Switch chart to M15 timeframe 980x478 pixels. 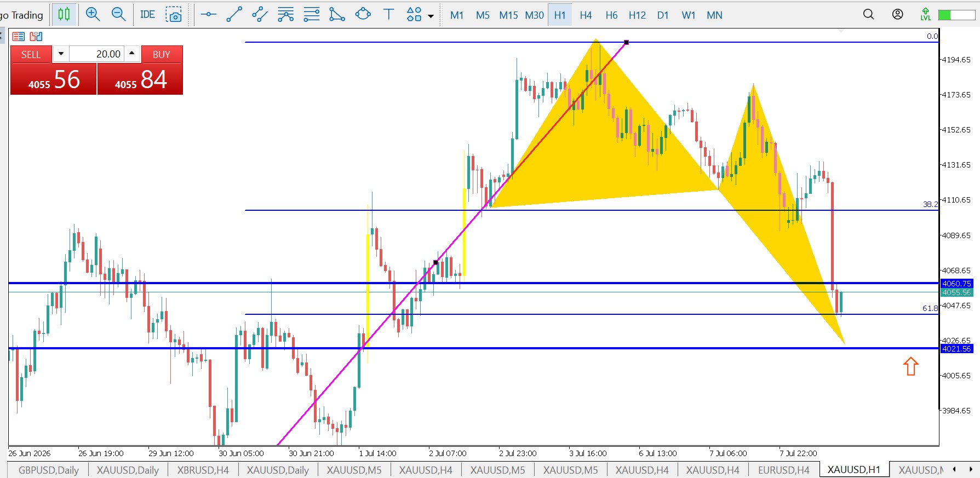click(508, 15)
